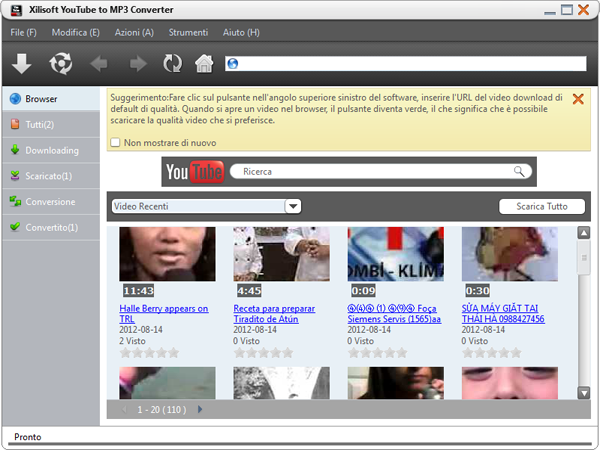Screen dimensions: 600x450
Task: Close the yellow suggestion banner
Action: click(578, 99)
